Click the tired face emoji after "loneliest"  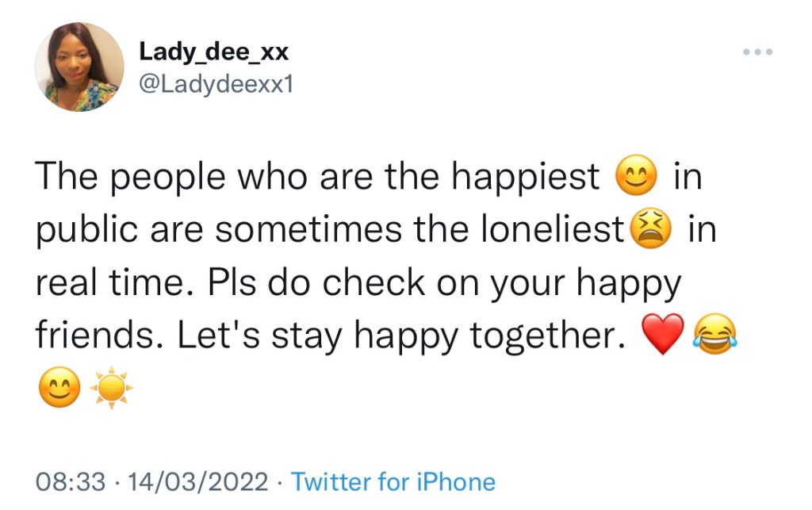(650, 231)
